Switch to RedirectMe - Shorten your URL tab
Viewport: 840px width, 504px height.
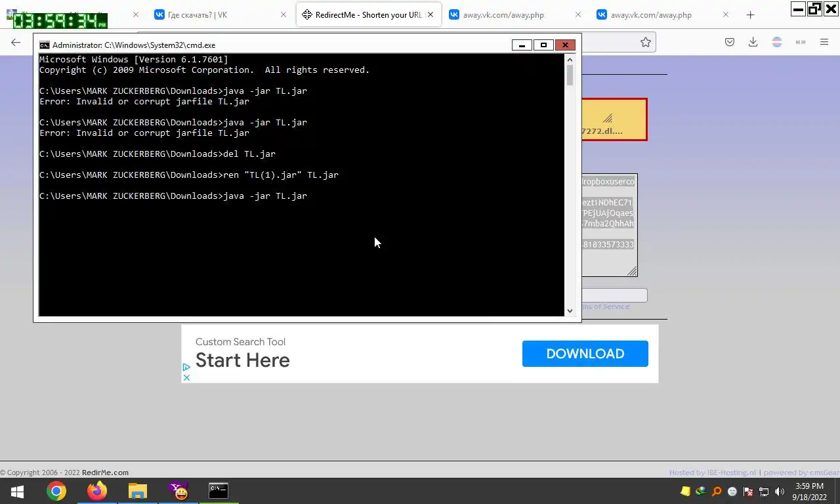point(369,14)
